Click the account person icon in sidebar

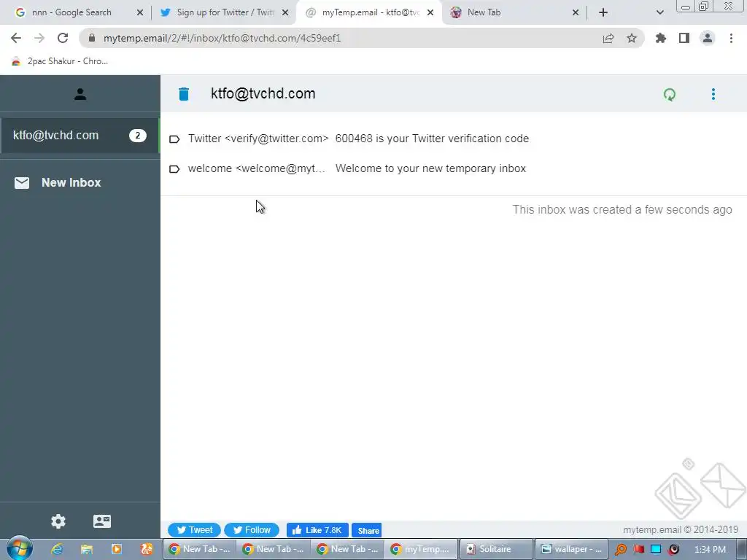(x=80, y=94)
